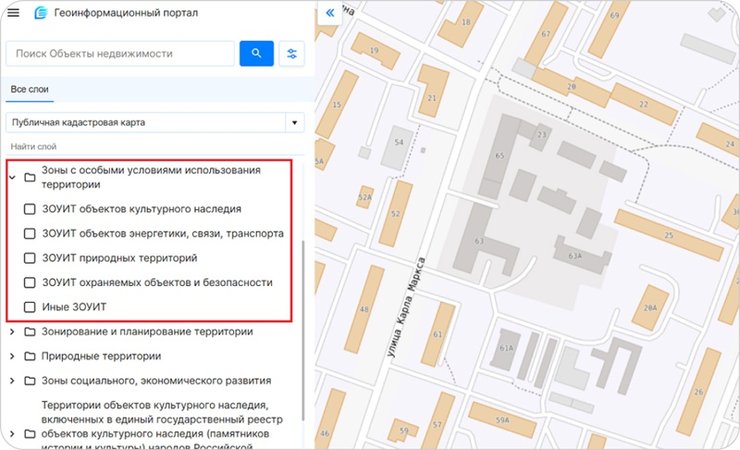Enable ЗОУИТ объектов культурного наследия checkbox
The height and width of the screenshot is (450, 740).
coord(30,210)
